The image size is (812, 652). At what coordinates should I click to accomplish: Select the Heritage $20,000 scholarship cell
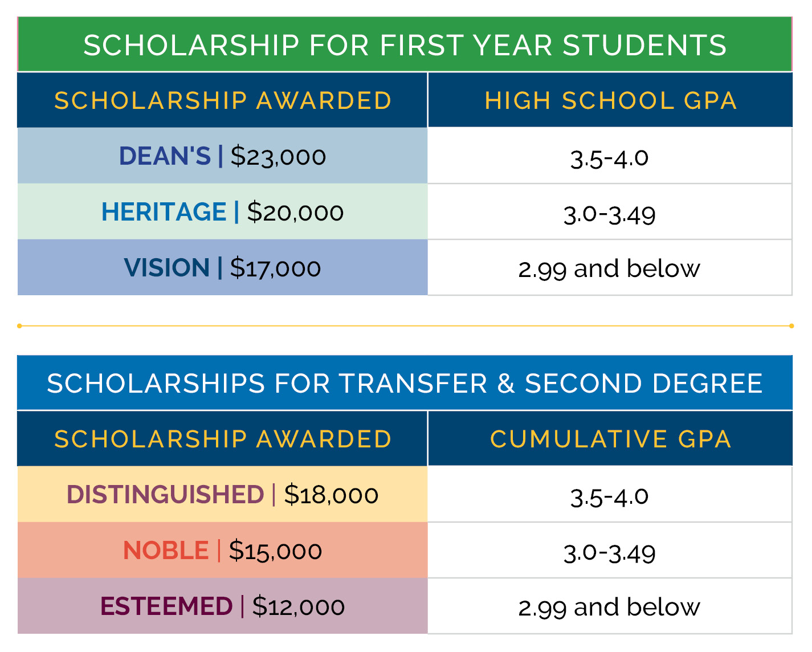click(x=222, y=212)
